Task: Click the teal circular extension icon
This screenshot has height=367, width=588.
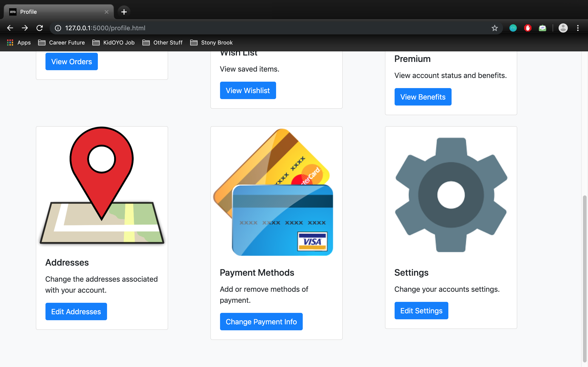Action: click(x=513, y=28)
